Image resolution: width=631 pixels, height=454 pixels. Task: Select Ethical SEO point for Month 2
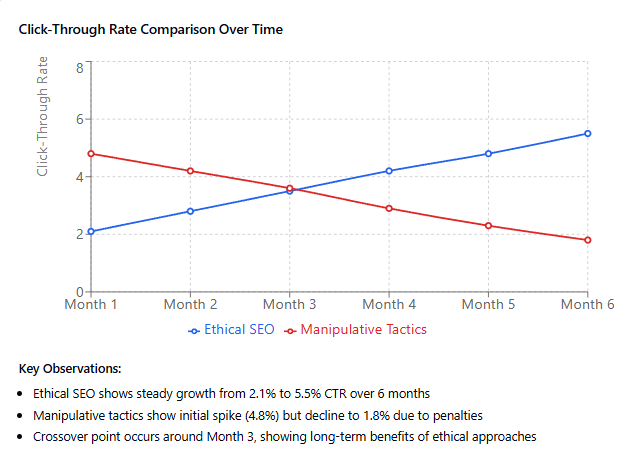[190, 211]
